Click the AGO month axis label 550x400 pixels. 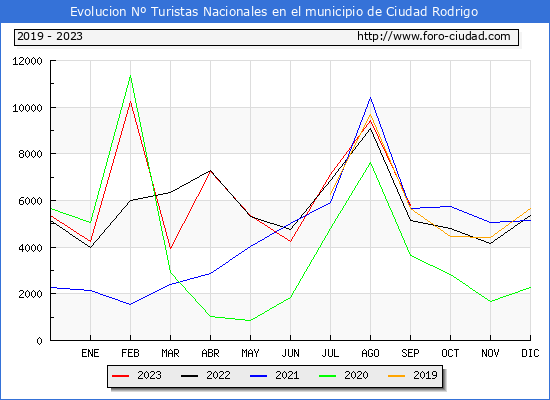tap(370, 353)
